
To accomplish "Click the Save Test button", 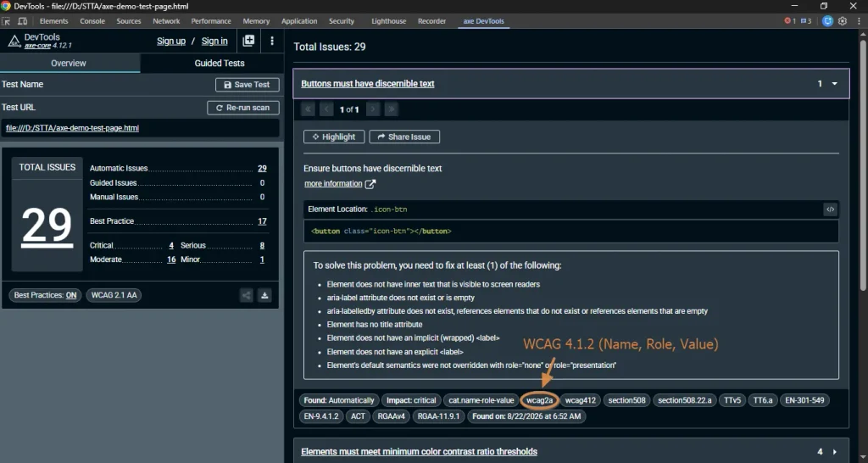I will (x=247, y=85).
